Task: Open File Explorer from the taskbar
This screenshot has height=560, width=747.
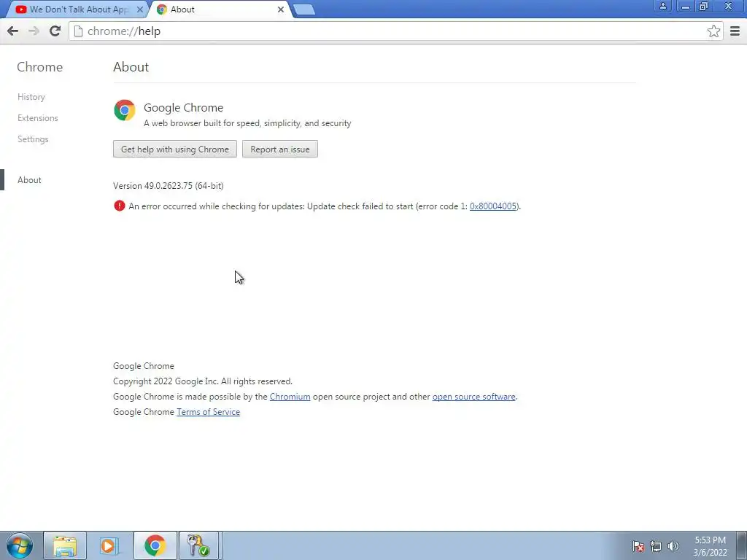Action: coord(65,545)
